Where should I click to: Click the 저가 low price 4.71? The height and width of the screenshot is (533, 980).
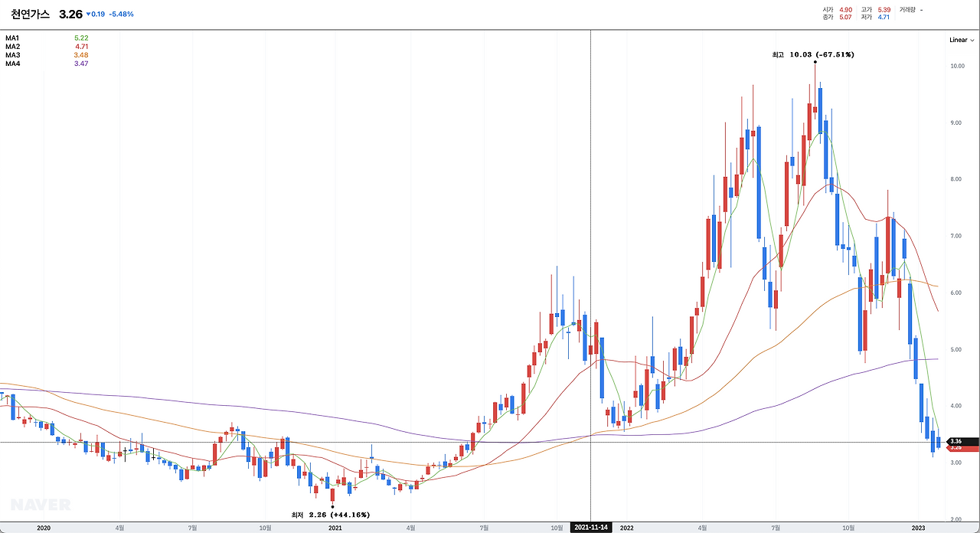(884, 18)
